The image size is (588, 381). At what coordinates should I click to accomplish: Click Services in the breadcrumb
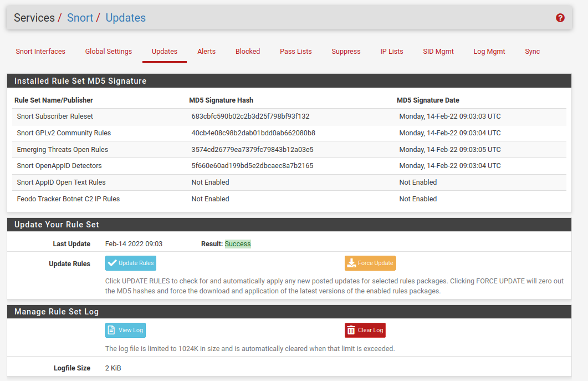34,17
